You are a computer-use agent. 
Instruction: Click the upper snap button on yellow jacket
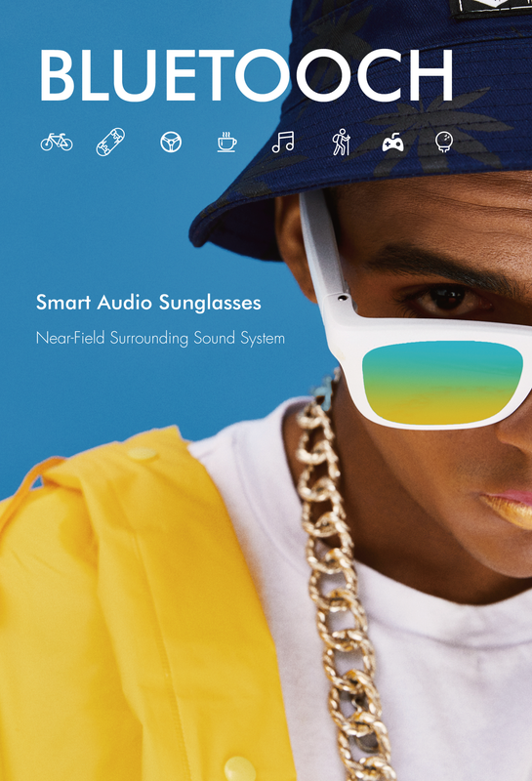pos(142,453)
